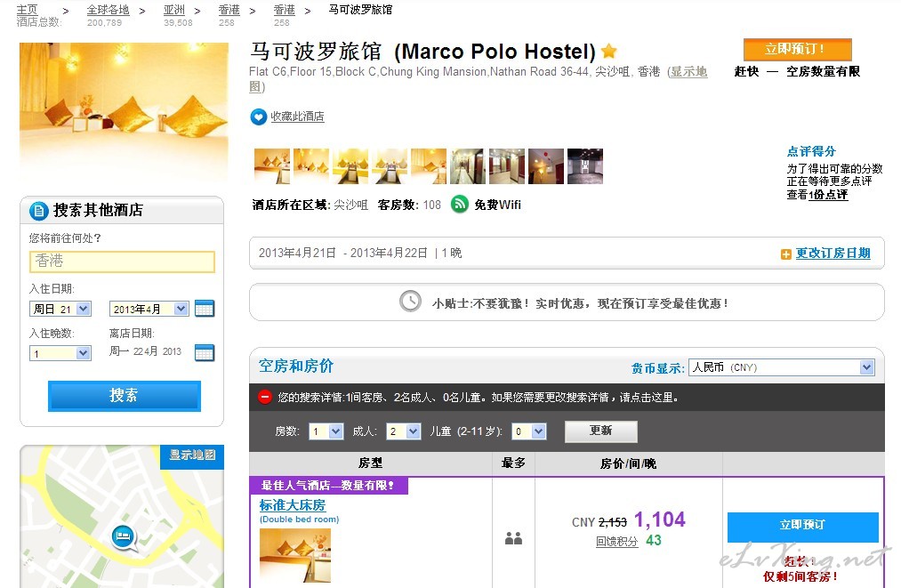Click the 亚洲 breadcrumb link
This screenshot has height=588, width=901.
(174, 10)
